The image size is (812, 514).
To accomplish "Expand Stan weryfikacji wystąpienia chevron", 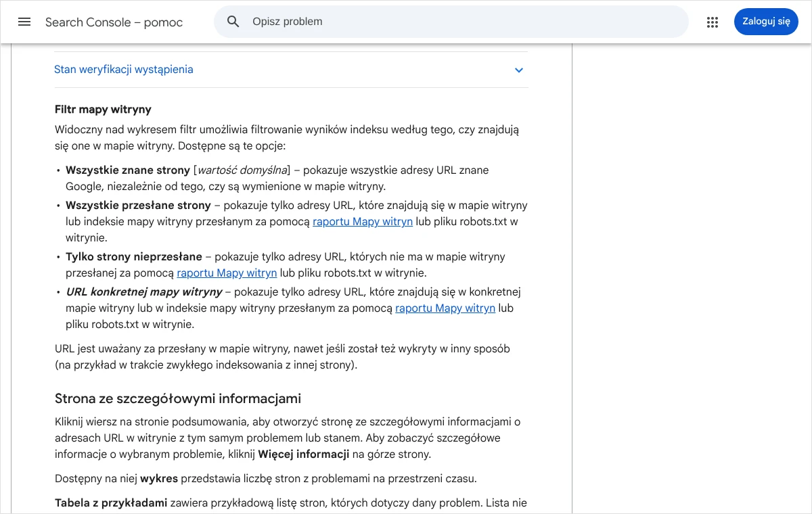I will point(519,70).
